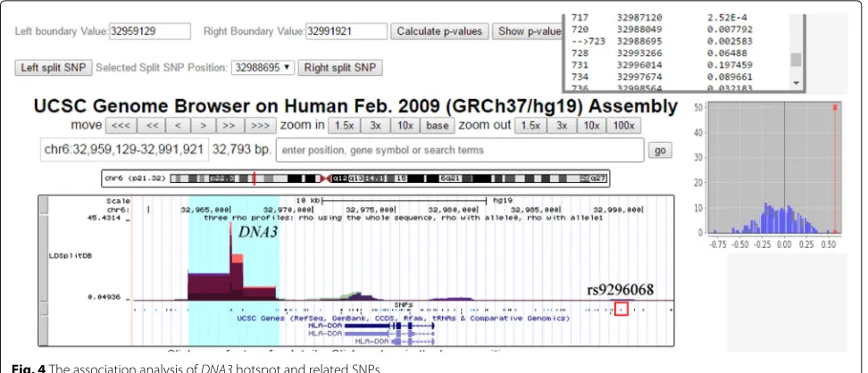868x373 pixels.
Task: Click the Right split SNP button
Action: click(340, 68)
